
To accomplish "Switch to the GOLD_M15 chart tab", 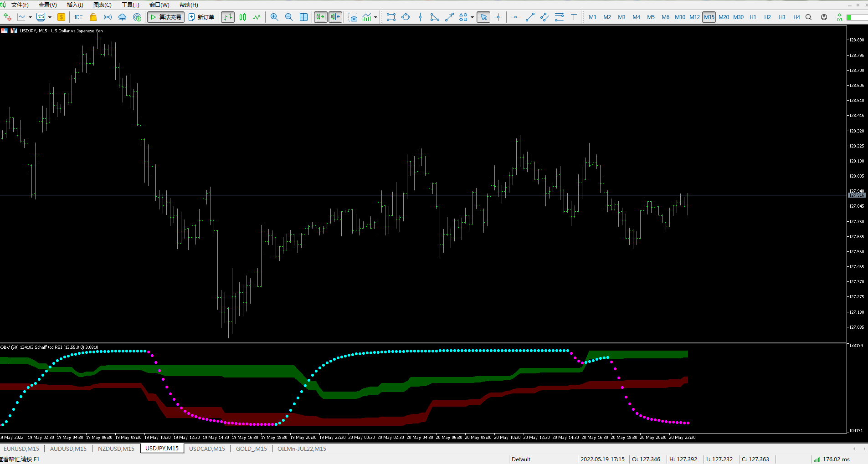I will point(252,449).
